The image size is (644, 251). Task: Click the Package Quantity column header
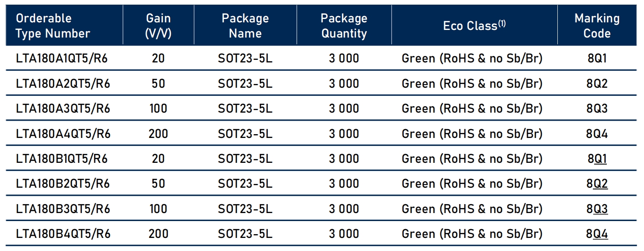click(x=344, y=26)
